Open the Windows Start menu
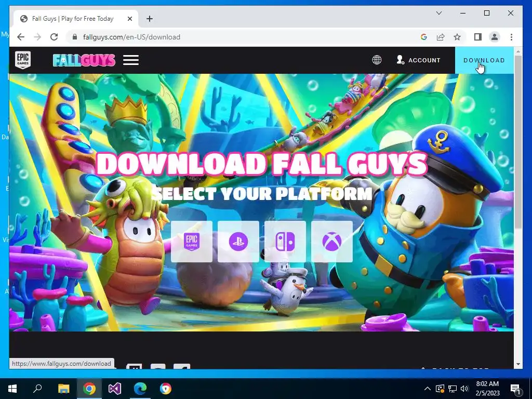532x399 pixels. tap(12, 389)
